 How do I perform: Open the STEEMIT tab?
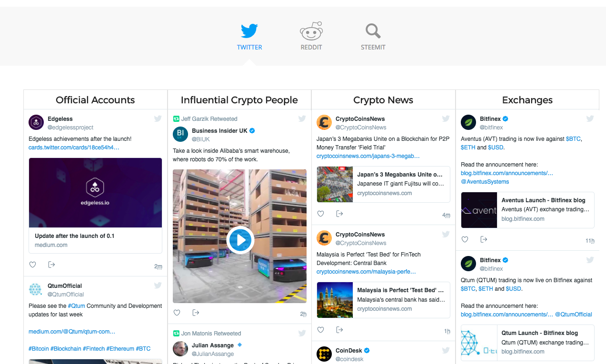pyautogui.click(x=373, y=47)
